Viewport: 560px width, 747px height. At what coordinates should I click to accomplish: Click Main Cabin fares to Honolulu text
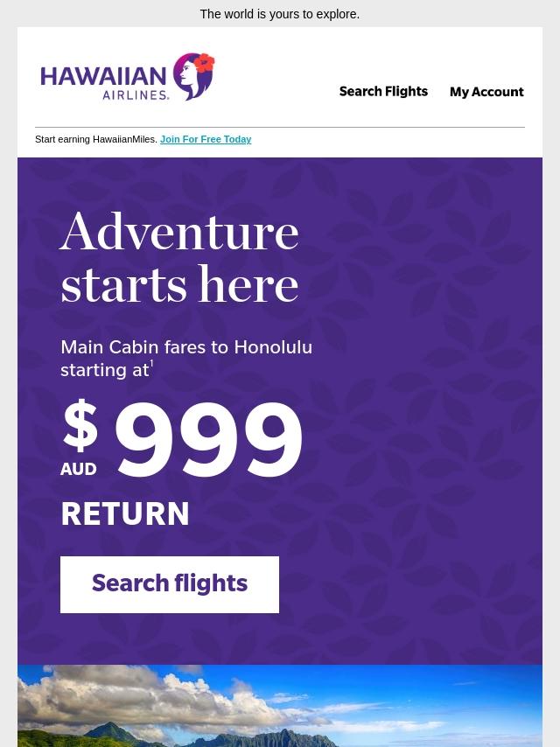pyautogui.click(x=186, y=347)
